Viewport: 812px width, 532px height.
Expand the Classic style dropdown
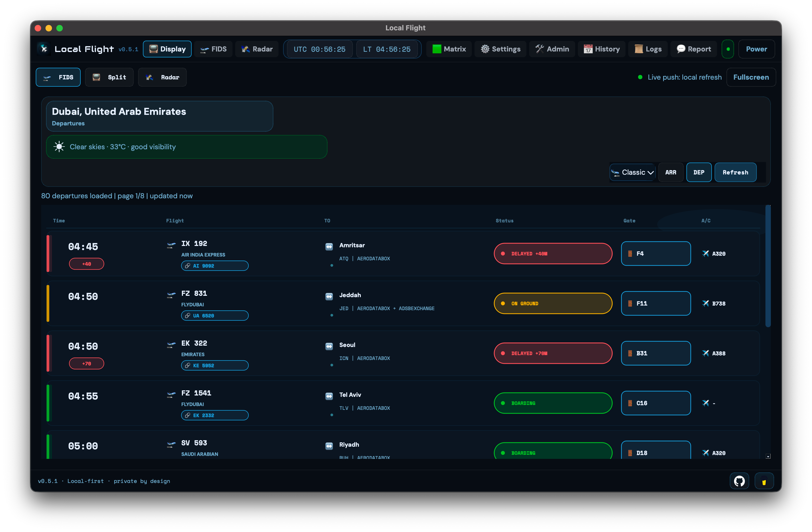(632, 173)
